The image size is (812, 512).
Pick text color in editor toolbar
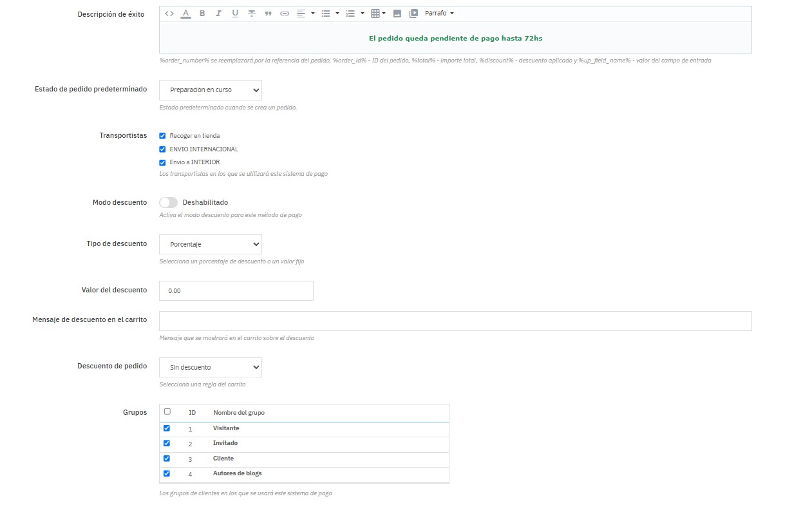(x=186, y=14)
